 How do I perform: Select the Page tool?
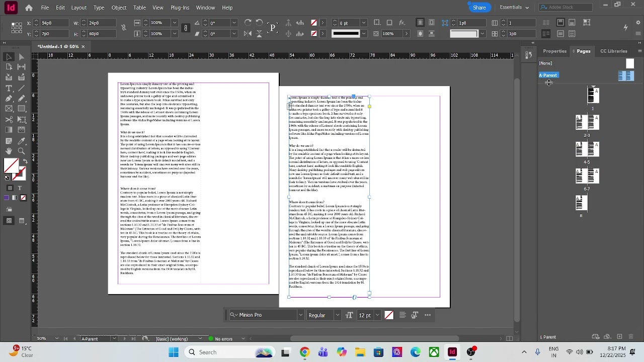[9, 67]
